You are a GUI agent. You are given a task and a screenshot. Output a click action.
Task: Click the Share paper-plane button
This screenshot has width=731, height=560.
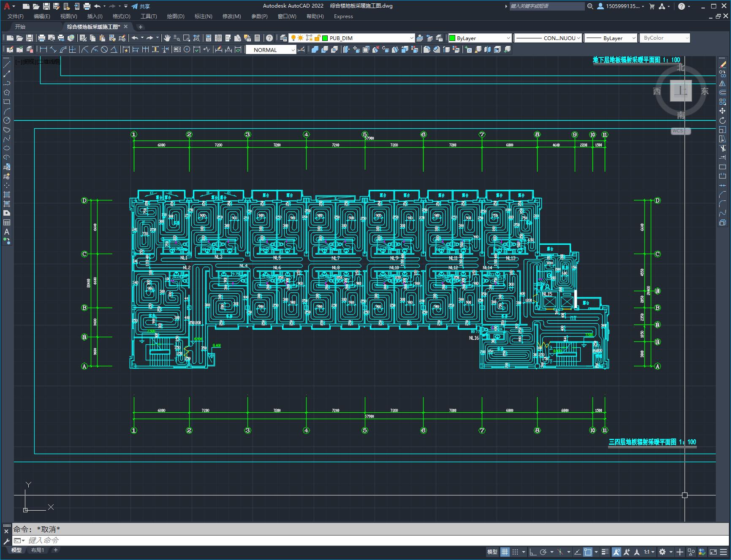point(140,6)
